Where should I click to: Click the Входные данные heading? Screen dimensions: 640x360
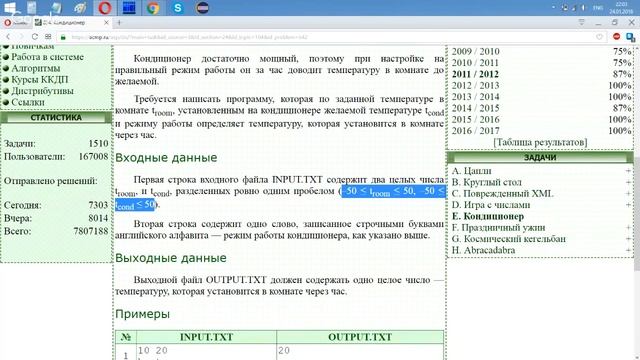click(166, 158)
